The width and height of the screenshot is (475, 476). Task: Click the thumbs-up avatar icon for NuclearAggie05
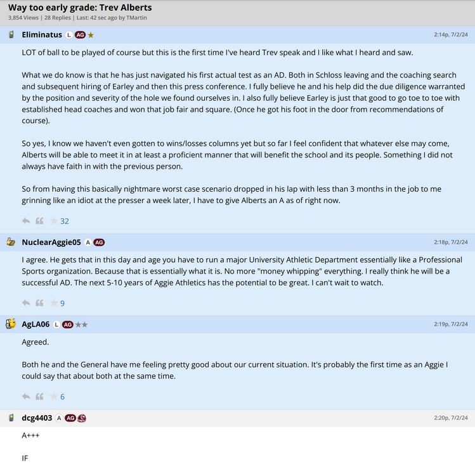[11, 242]
